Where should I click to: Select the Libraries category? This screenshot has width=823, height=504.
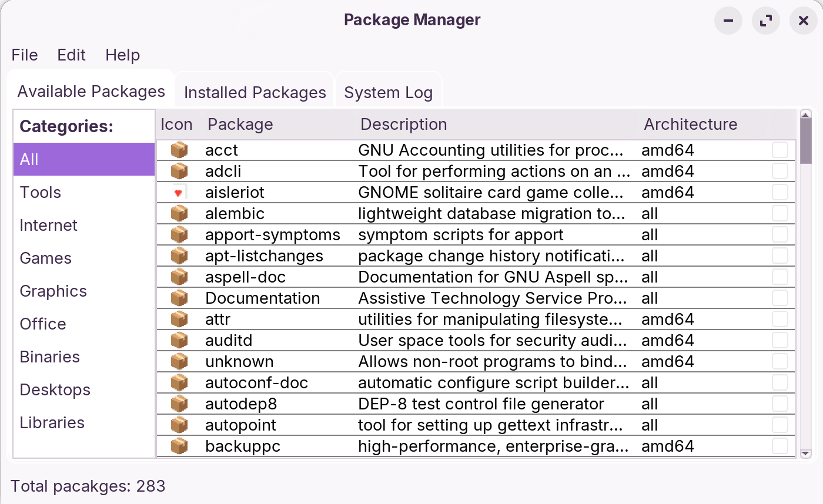coord(52,422)
